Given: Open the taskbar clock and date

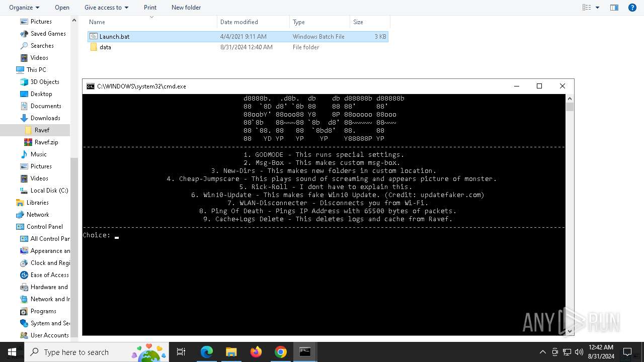Looking at the screenshot, I should 601,352.
